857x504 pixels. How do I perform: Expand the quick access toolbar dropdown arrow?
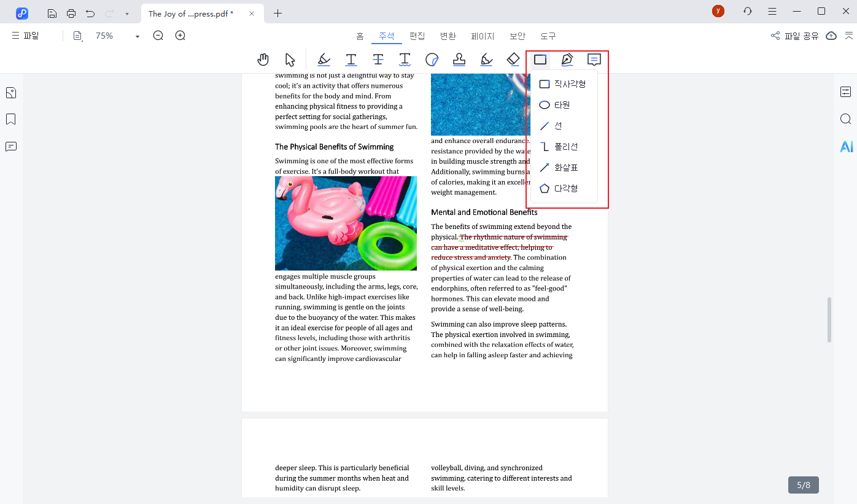[126, 14]
